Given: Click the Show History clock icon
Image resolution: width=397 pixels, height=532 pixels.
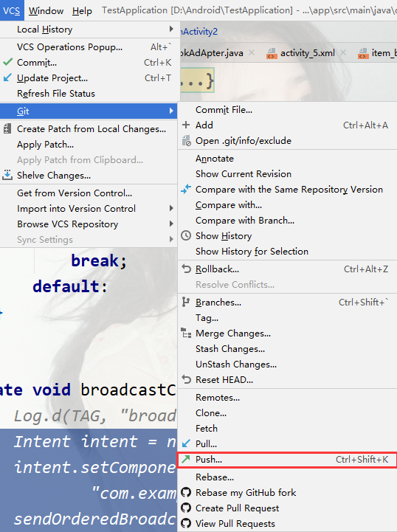Looking at the screenshot, I should click(x=186, y=235).
